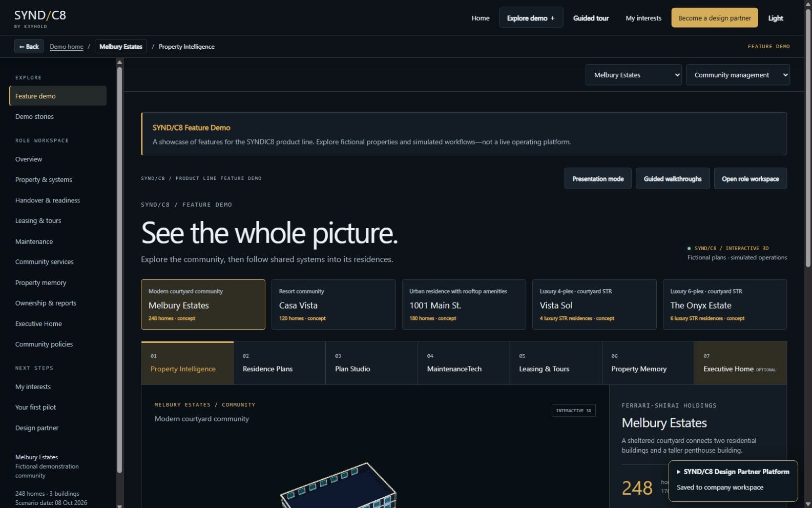
Task: Switch to the Residence Plans tab
Action: [280, 363]
